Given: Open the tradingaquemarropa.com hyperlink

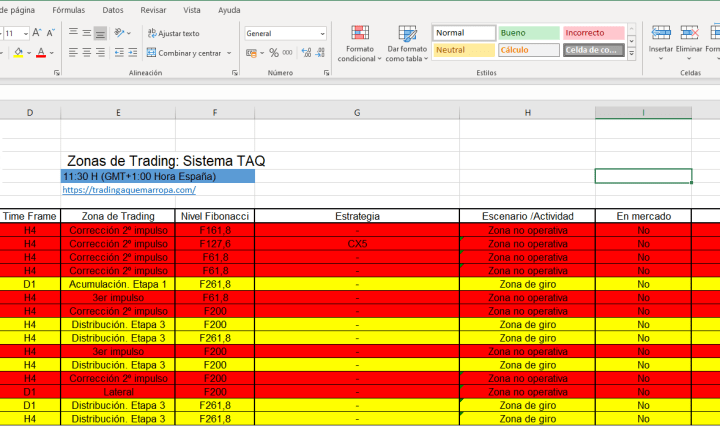Looking at the screenshot, I should (x=129, y=190).
